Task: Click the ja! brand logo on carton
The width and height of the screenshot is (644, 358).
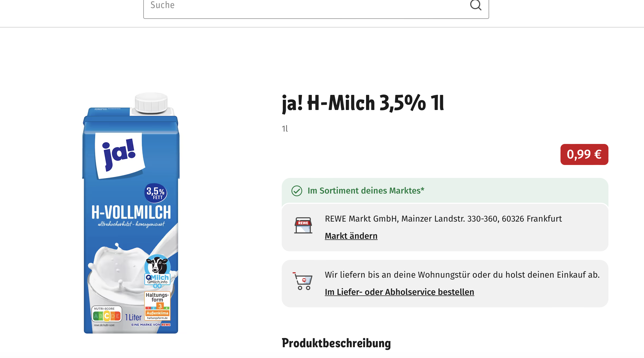Action: 120,155
